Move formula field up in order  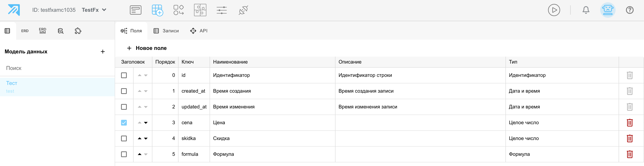[139, 154]
